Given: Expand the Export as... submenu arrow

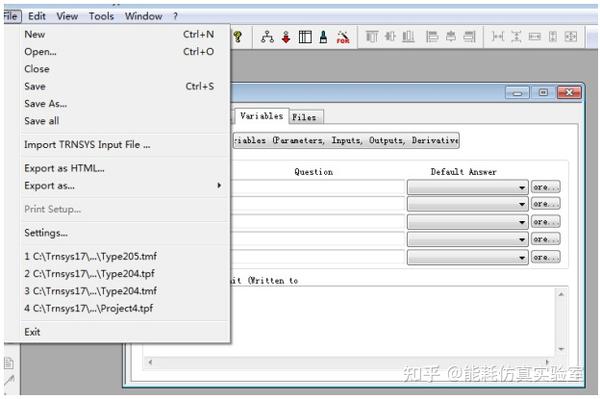Looking at the screenshot, I should tap(219, 186).
